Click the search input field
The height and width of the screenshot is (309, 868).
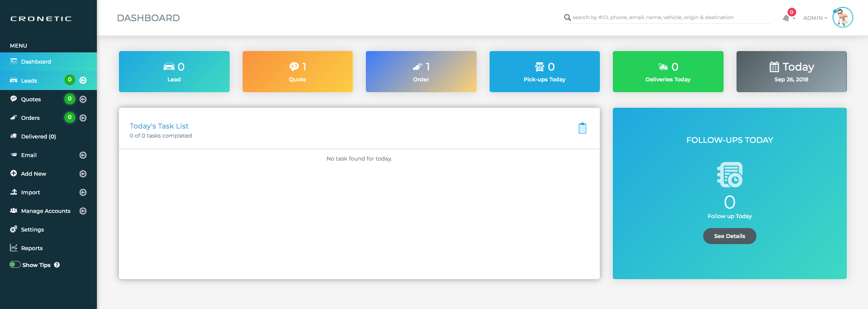671,17
